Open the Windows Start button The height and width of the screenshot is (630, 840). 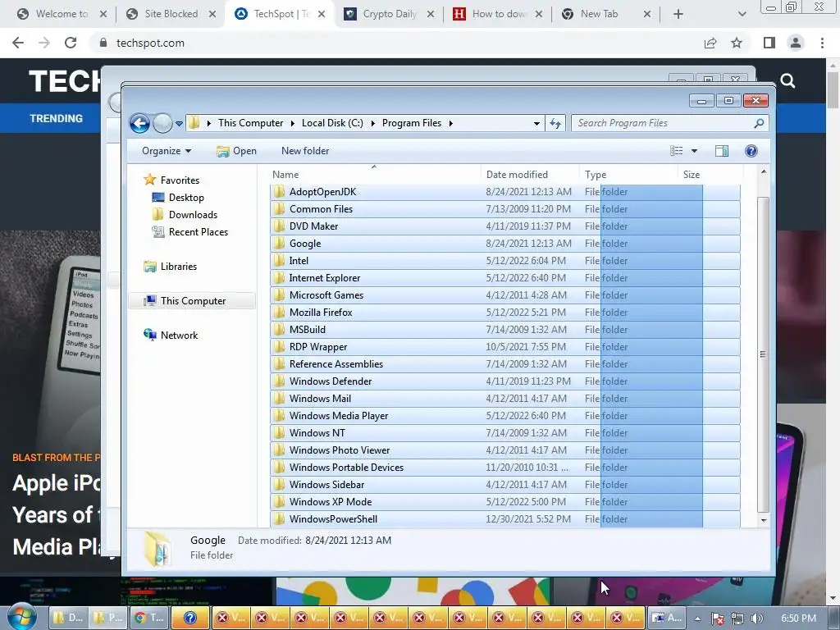click(x=21, y=617)
